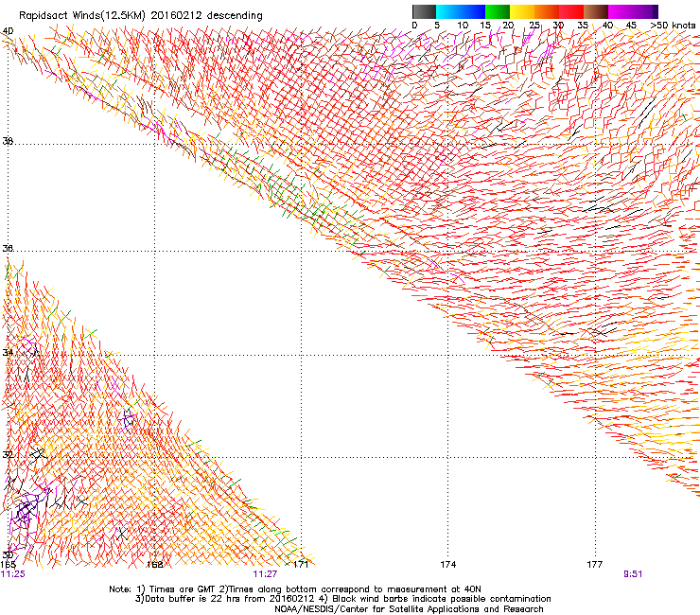This screenshot has width=700, height=615.
Task: Click the longitude label 168
Action: [155, 565]
